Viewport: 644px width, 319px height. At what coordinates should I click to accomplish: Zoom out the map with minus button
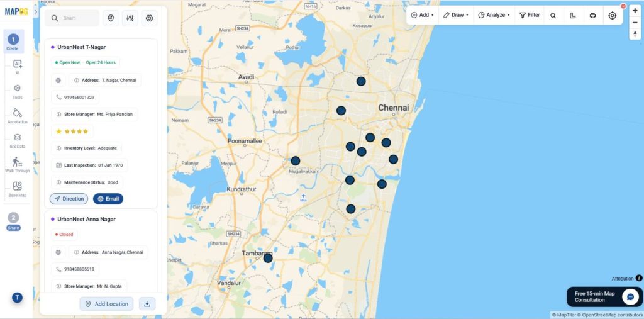[x=635, y=23]
